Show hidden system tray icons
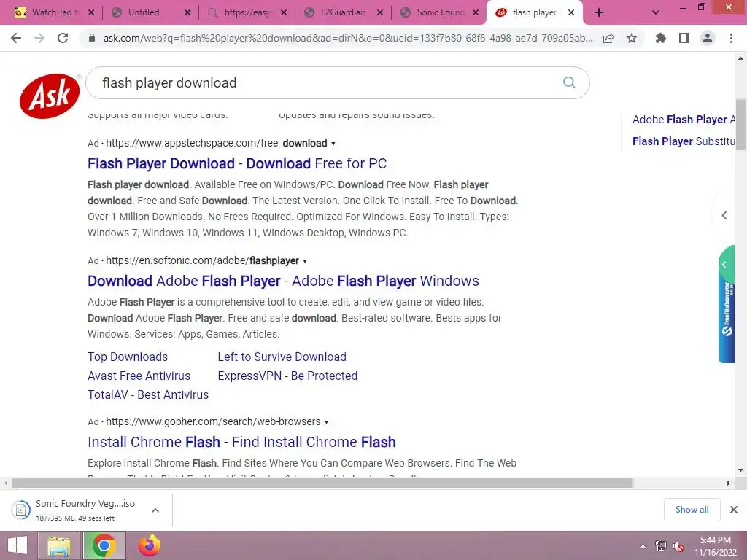Image resolution: width=747 pixels, height=560 pixels. [643, 546]
